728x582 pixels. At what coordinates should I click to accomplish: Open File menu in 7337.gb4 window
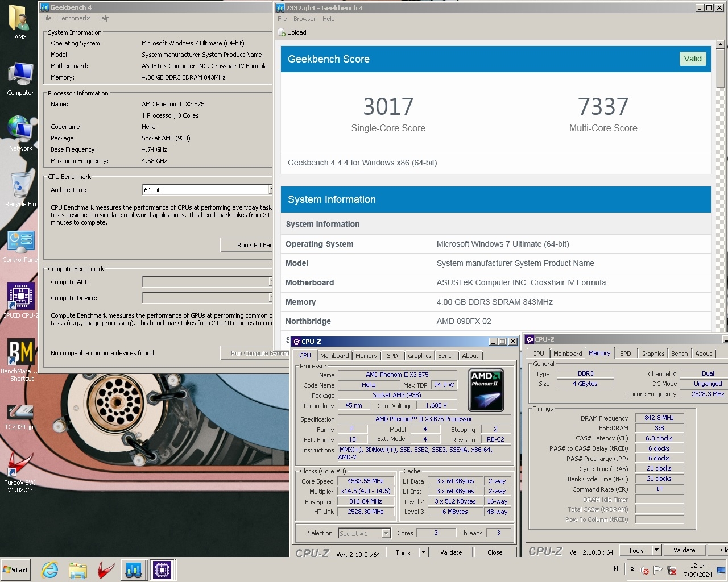[x=282, y=19]
